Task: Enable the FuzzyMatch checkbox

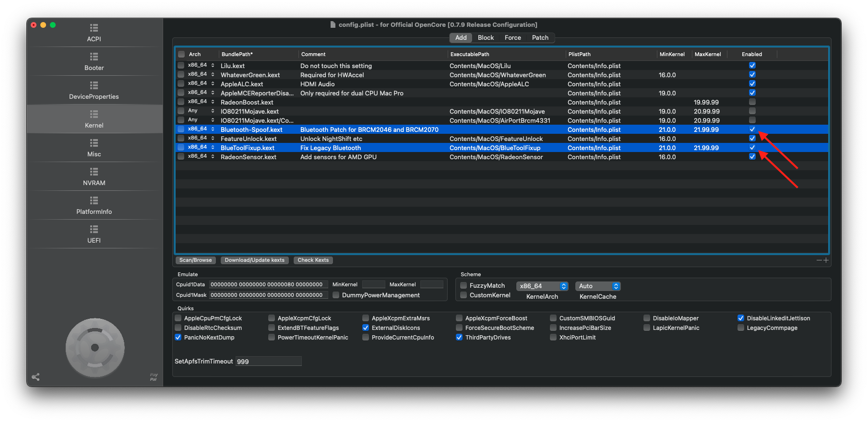Action: pyautogui.click(x=464, y=286)
